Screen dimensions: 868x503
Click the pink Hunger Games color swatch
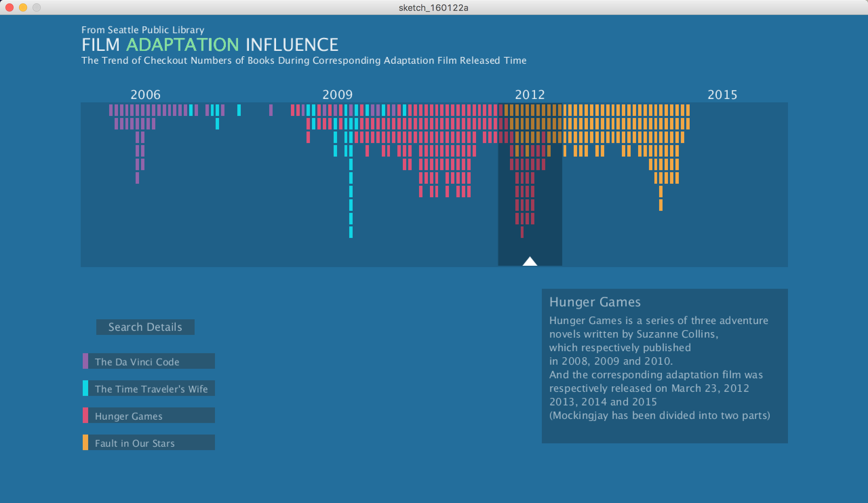85,416
